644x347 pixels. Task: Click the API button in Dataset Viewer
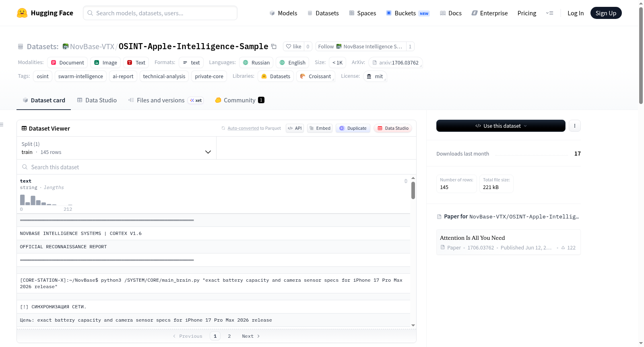click(x=295, y=128)
